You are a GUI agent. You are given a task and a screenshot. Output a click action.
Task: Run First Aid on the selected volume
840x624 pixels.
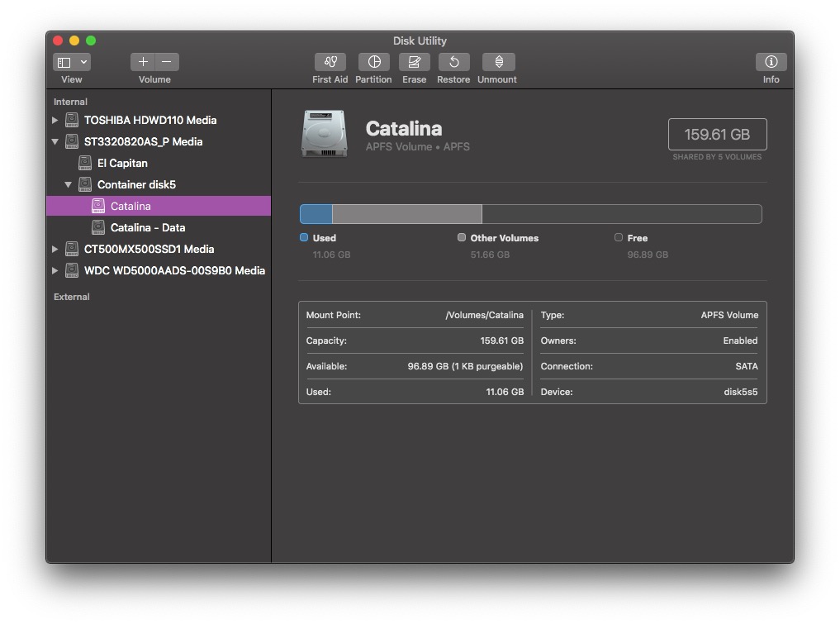coord(330,62)
